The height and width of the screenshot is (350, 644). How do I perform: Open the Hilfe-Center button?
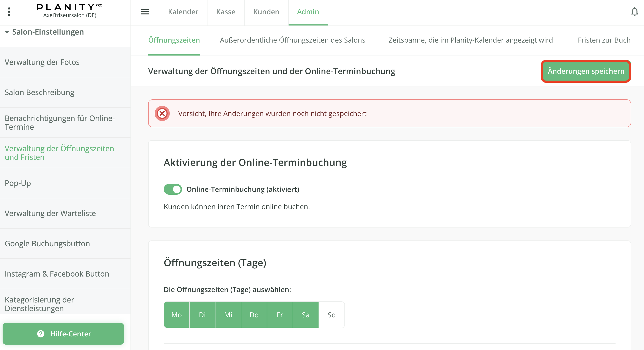point(63,334)
